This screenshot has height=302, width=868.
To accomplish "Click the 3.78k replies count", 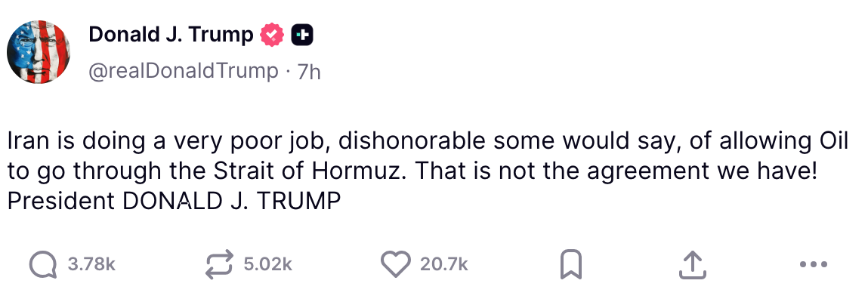I will tap(91, 264).
